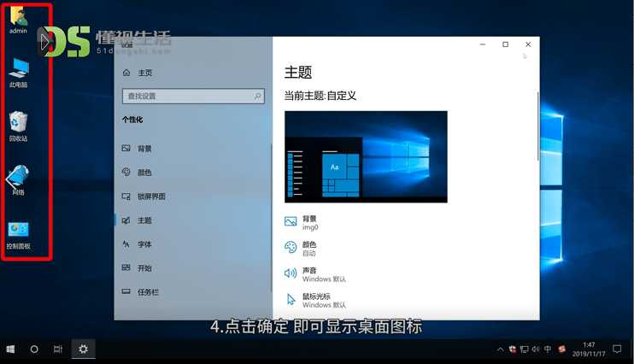Screen dimensions: 634x364
Task: Click the background picture icon beside 背景
Action: click(x=291, y=221)
